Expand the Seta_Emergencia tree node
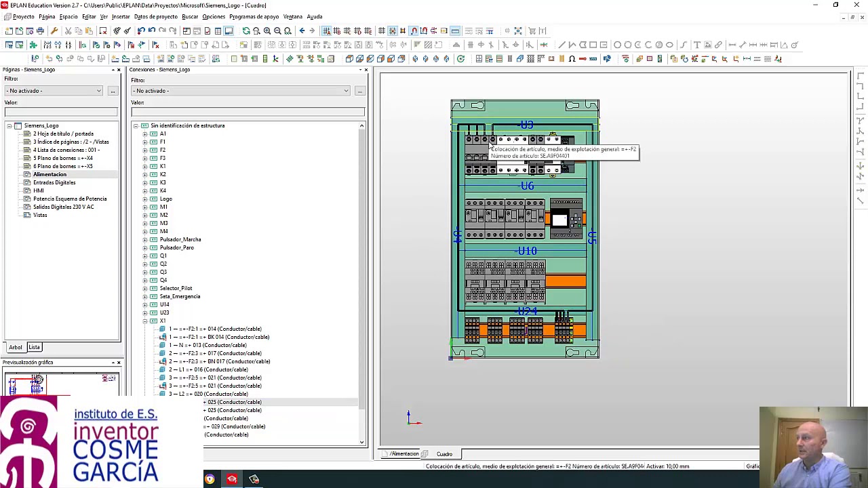This screenshot has height=488, width=868. 145,296
